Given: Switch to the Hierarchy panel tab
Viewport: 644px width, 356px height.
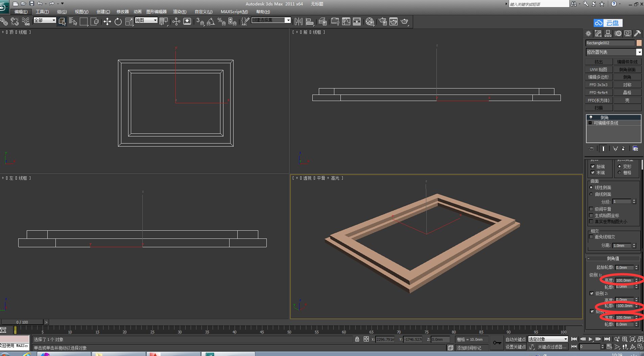Looking at the screenshot, I should click(x=608, y=33).
